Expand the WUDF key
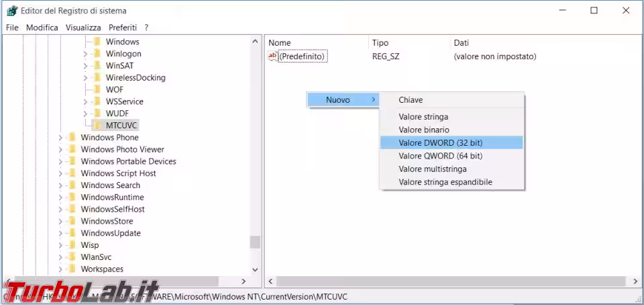 pos(85,114)
